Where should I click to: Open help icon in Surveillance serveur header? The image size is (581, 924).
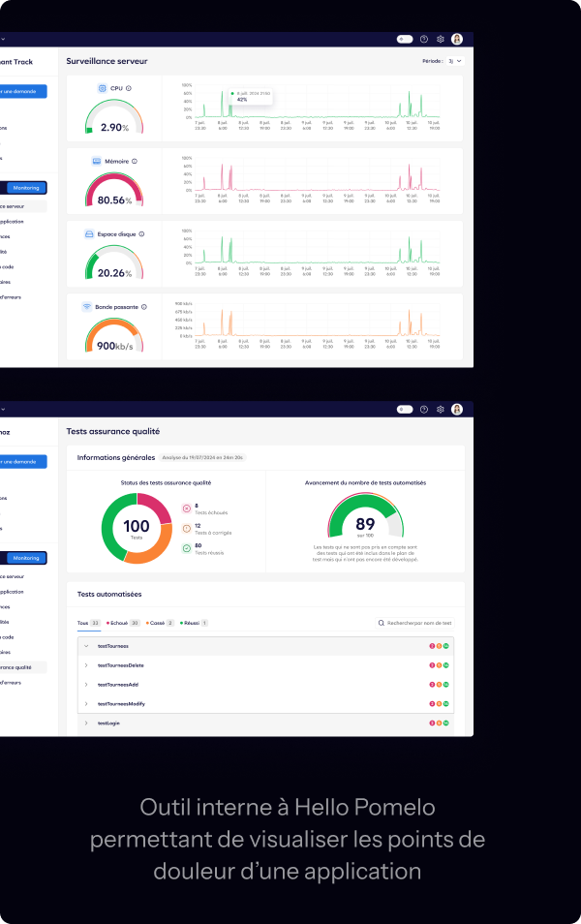point(424,40)
